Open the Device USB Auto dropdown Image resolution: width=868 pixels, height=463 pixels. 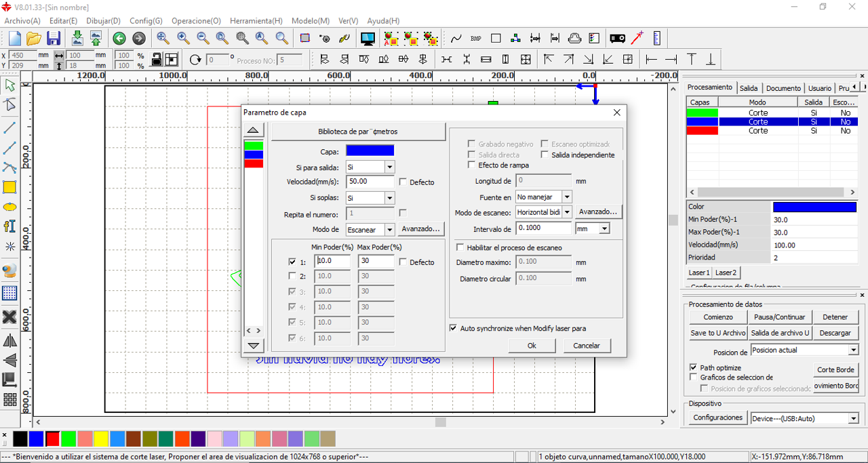tap(853, 419)
